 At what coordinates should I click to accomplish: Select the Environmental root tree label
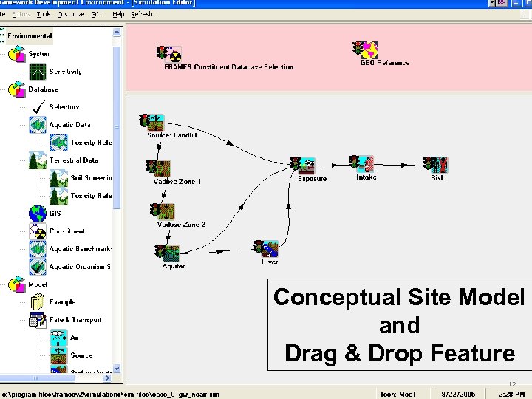(x=30, y=36)
